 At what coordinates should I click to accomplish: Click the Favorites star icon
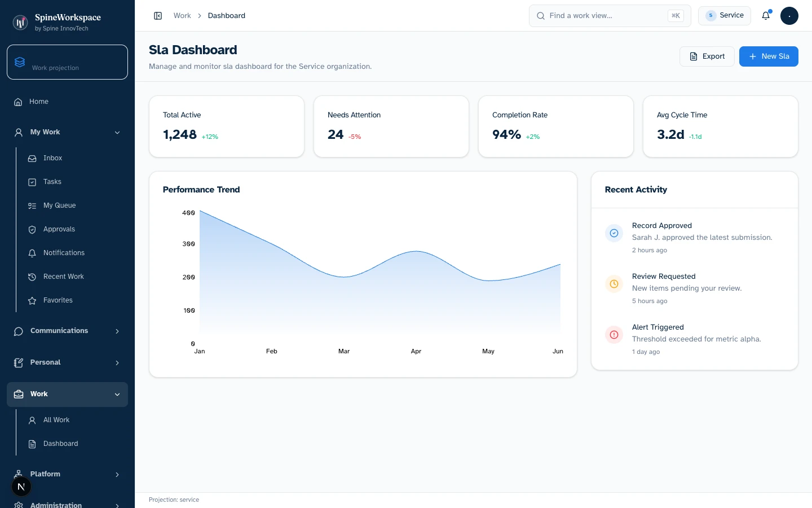[32, 300]
